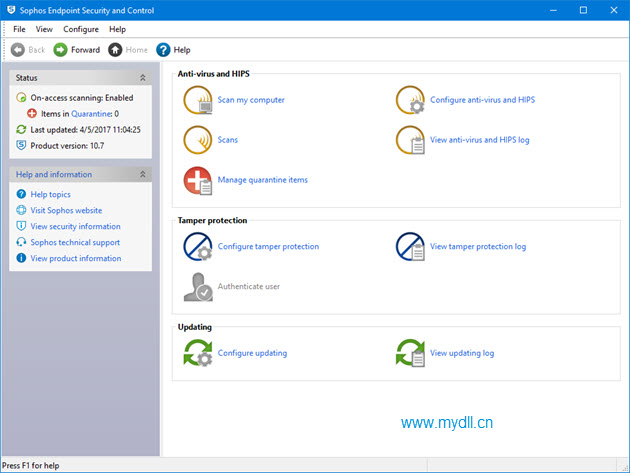Viewport: 630px width, 473px height.
Task: Click 'Last updated: 4/5/2017 11:04:25' text
Action: pyautogui.click(x=86, y=130)
